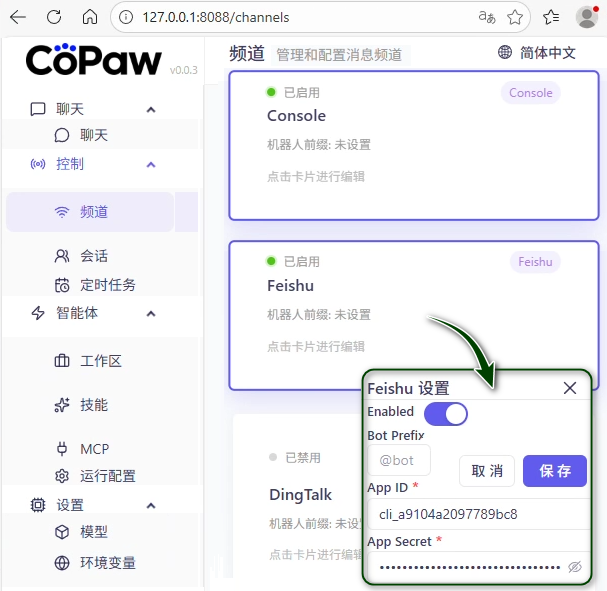This screenshot has width=607, height=591.
Task: Click the people icon beside 会话
Action: [62, 256]
